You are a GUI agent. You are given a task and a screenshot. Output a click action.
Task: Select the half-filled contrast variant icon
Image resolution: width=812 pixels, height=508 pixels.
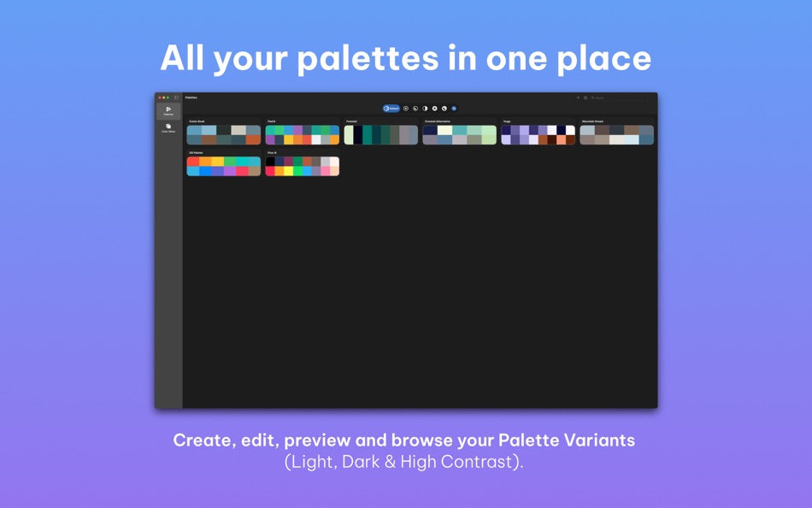point(424,109)
